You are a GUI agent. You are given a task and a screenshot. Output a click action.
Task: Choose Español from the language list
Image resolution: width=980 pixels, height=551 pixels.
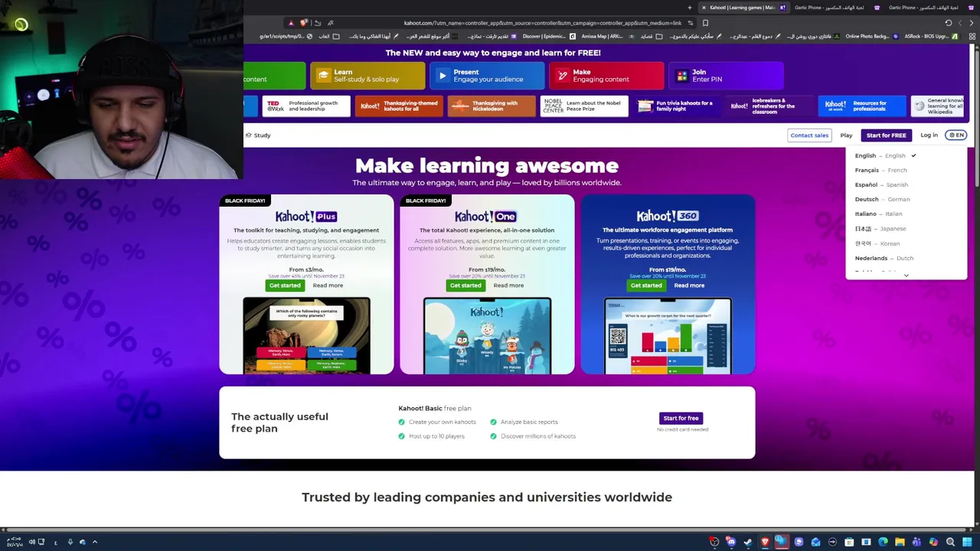pyautogui.click(x=906, y=184)
